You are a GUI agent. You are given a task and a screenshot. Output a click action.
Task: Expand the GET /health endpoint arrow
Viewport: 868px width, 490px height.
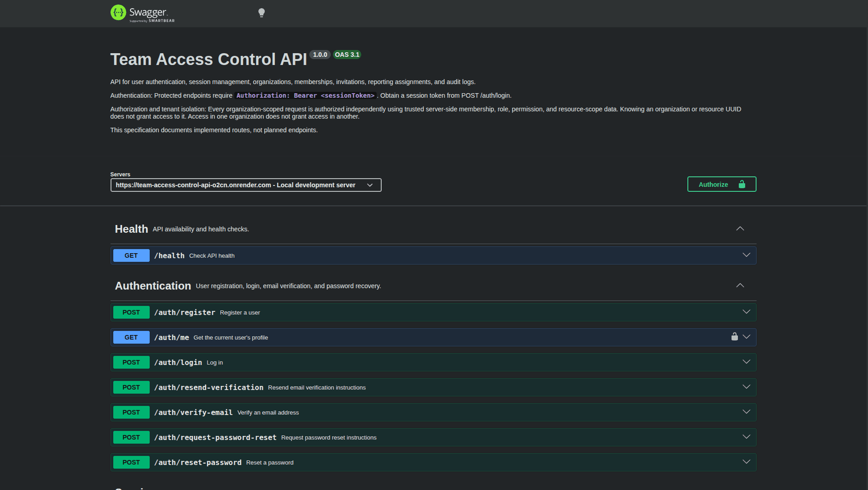pos(747,255)
